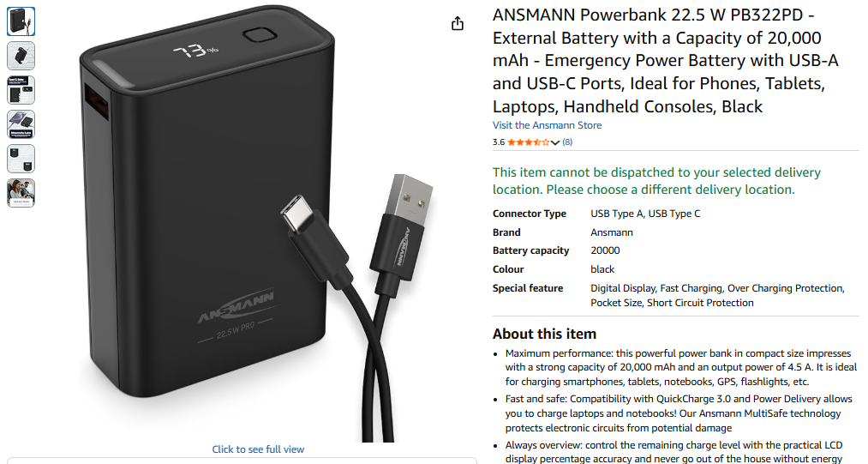Select the sixth thumbnail with people in airplane
Viewport: 868px width, 464px height.
[21, 193]
